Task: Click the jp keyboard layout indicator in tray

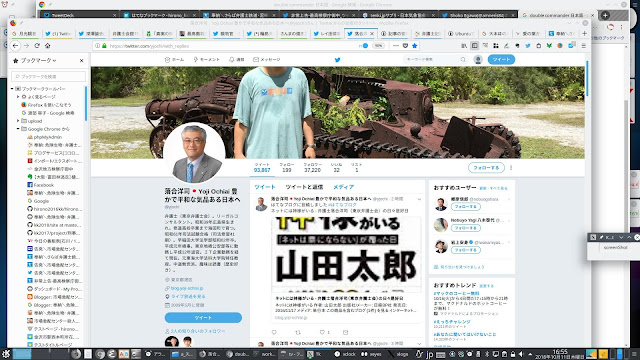Action: point(429,354)
